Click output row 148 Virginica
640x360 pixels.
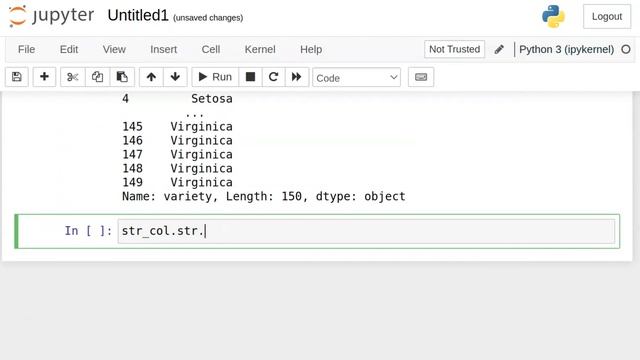pos(177,168)
